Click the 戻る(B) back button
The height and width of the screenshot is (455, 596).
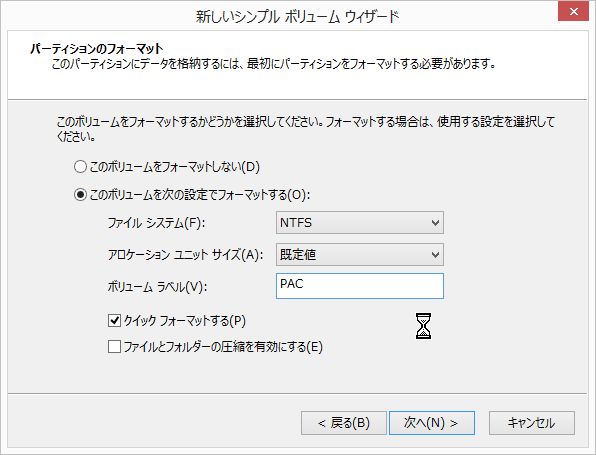[344, 423]
